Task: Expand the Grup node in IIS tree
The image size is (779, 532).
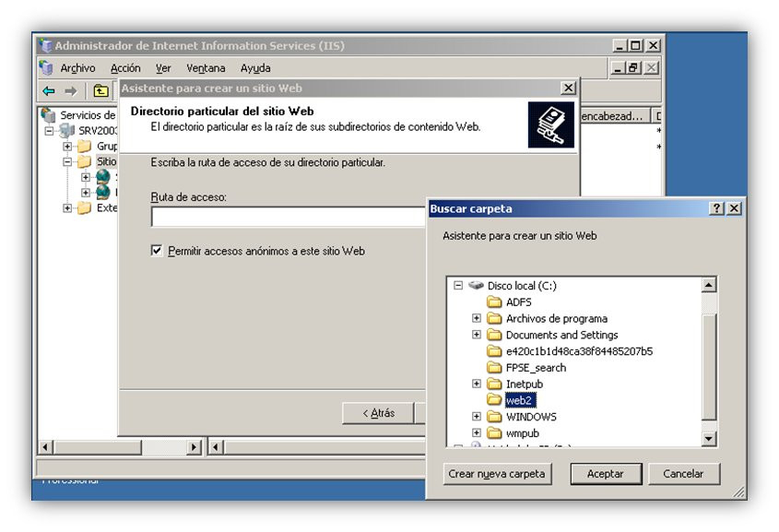Action: pyautogui.click(x=67, y=147)
